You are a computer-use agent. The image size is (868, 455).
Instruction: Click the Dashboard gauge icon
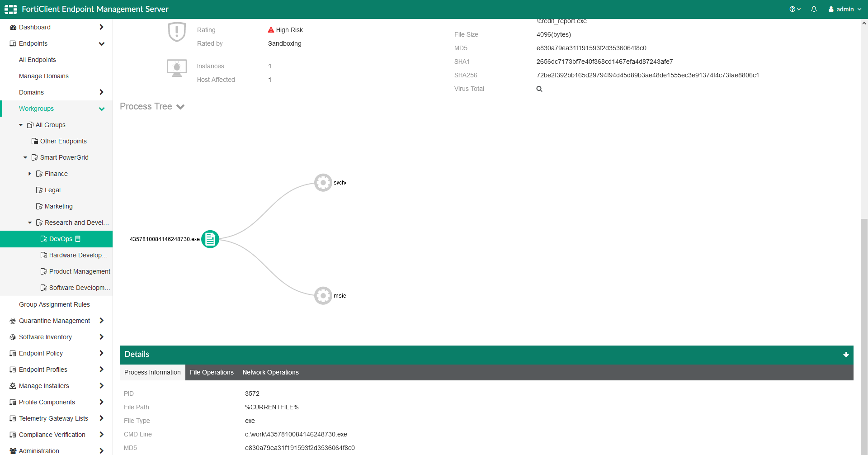click(13, 27)
